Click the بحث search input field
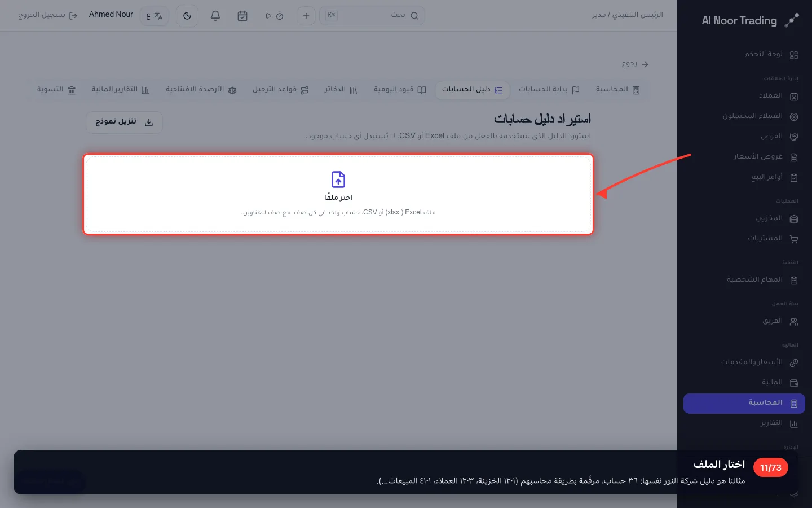812x508 pixels. (x=372, y=16)
